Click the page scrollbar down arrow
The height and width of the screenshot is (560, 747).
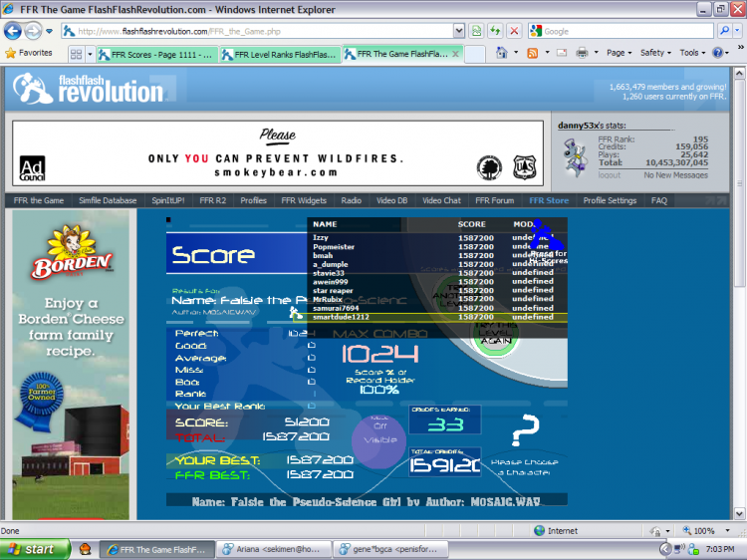739,513
